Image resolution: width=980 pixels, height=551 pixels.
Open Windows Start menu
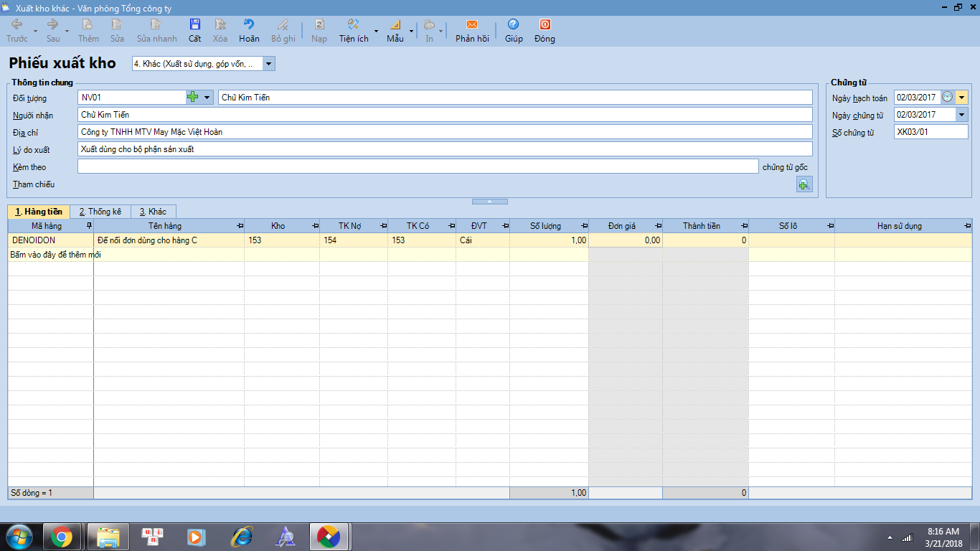(x=19, y=537)
